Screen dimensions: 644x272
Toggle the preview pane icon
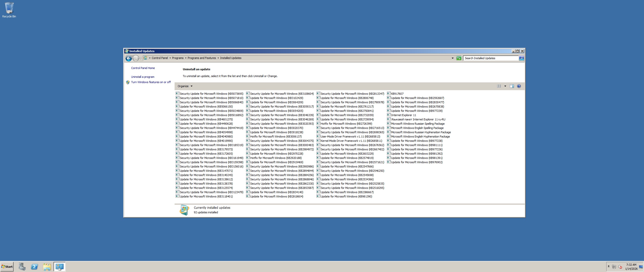[x=512, y=86]
